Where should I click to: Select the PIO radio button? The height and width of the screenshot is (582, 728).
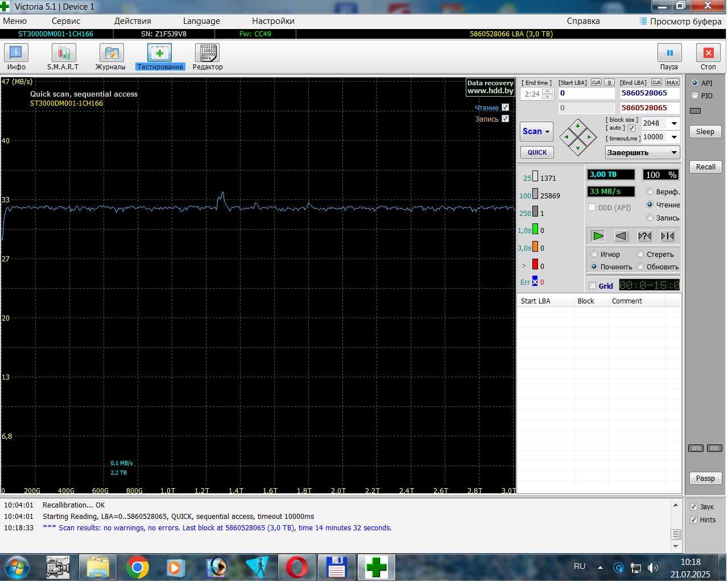(694, 95)
